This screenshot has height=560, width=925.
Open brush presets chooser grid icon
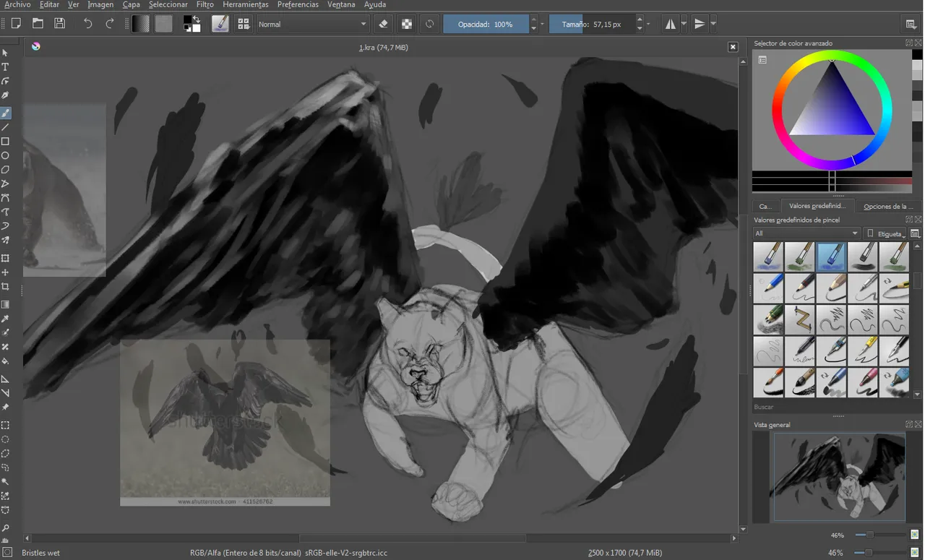[244, 24]
